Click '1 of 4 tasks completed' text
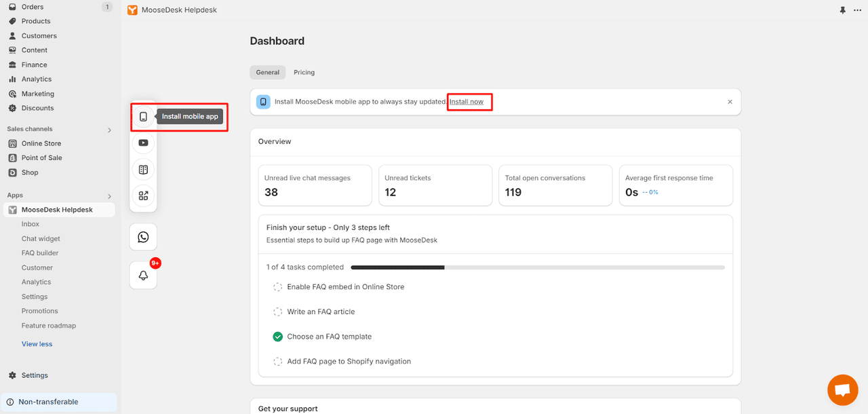 click(305, 267)
